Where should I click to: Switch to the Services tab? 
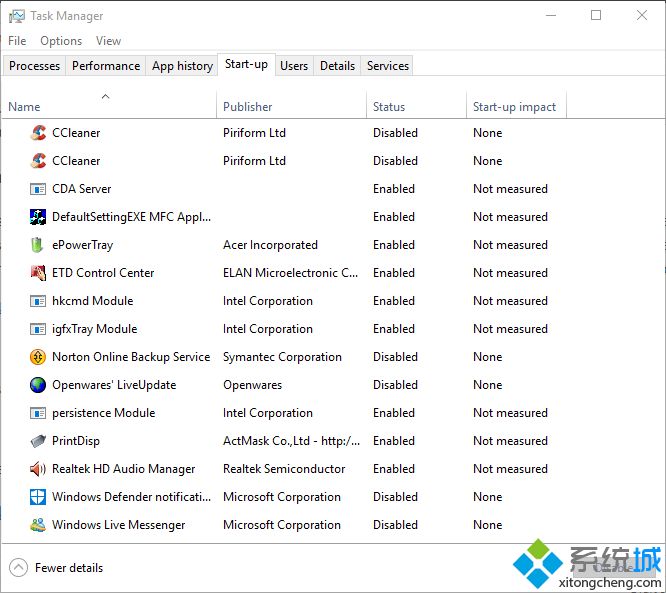pos(388,66)
